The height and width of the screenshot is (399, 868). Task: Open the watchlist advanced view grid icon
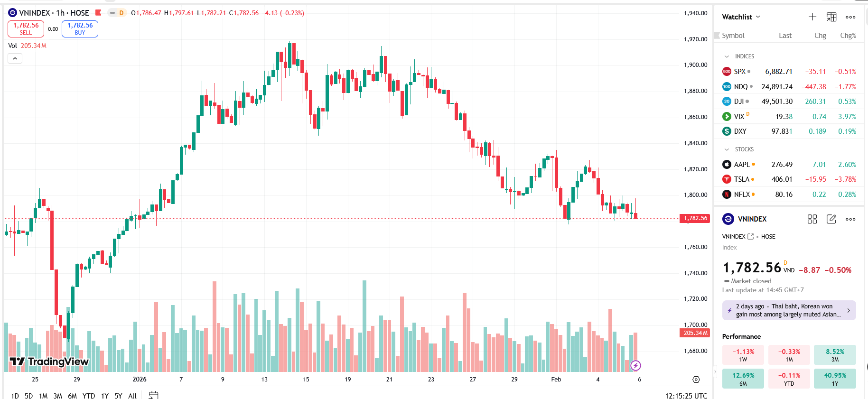coord(831,17)
